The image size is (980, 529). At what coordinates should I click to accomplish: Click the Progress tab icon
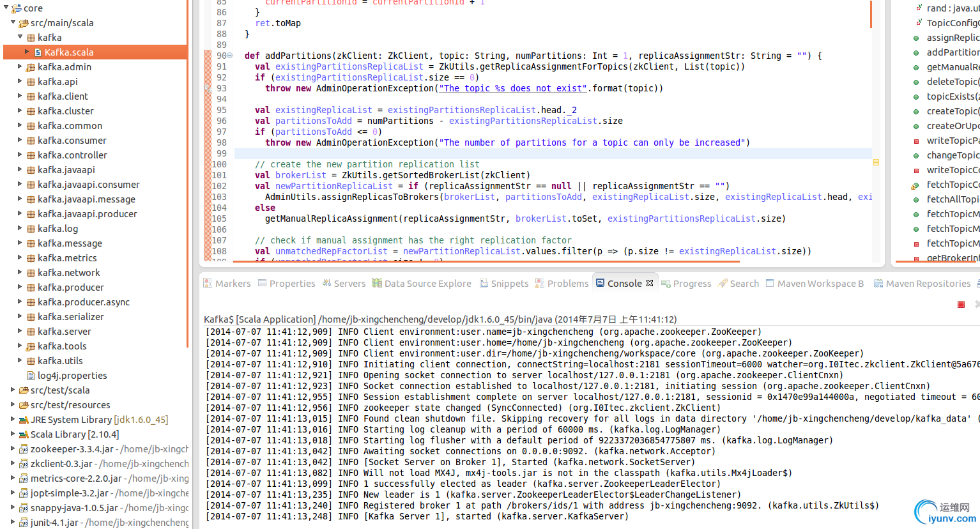(x=666, y=283)
